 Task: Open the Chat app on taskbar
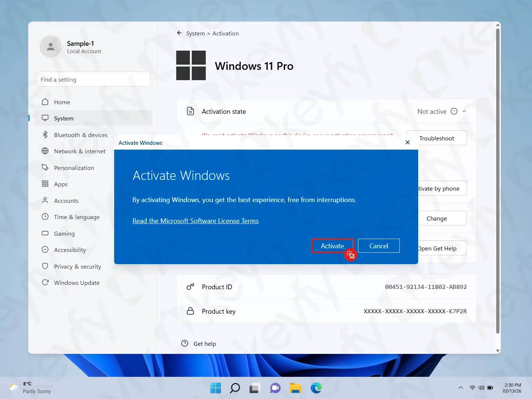tap(275, 388)
